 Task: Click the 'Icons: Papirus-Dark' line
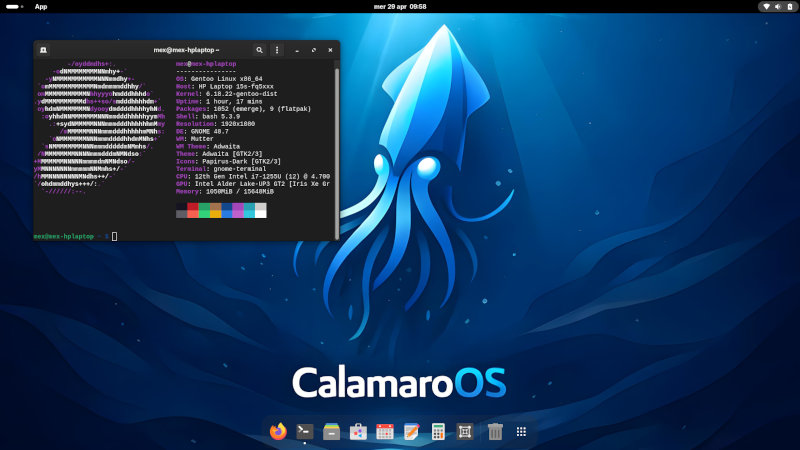[228, 161]
